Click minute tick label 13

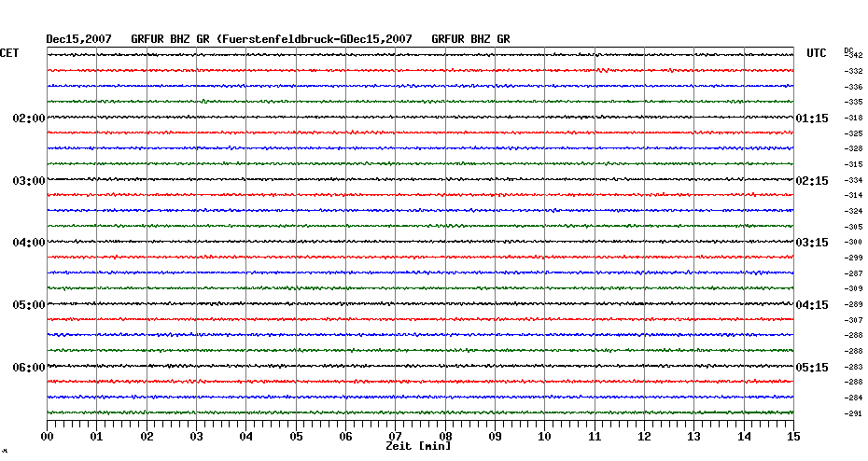[x=693, y=437]
